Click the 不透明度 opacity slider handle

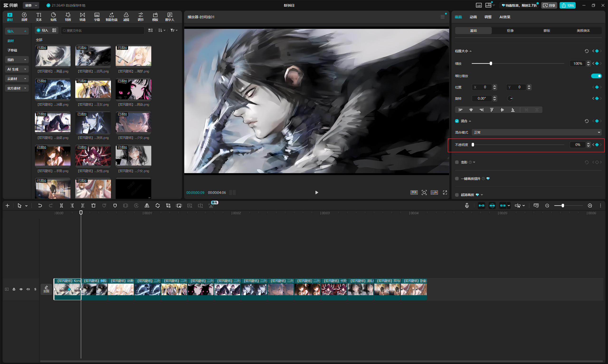pos(473,145)
